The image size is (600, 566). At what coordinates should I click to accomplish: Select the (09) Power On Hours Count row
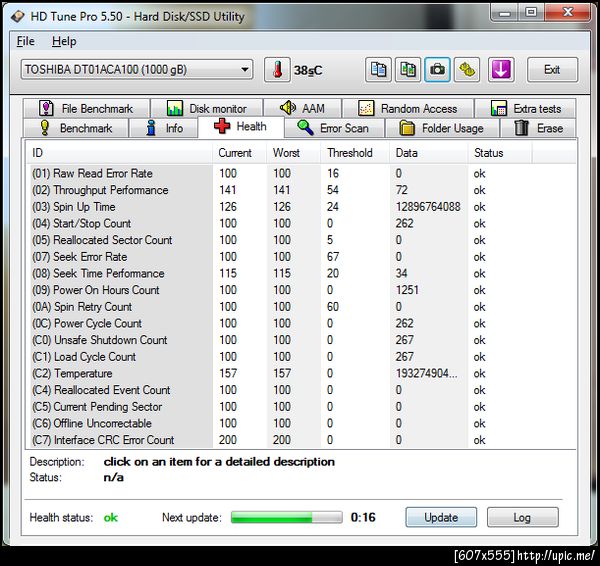[x=300, y=290]
